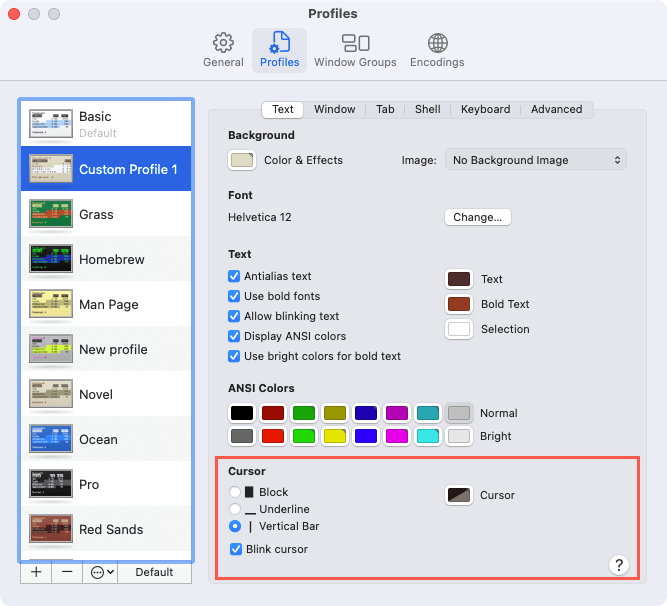Pick the Bright green ANSI color
667x606 pixels.
pyautogui.click(x=304, y=436)
